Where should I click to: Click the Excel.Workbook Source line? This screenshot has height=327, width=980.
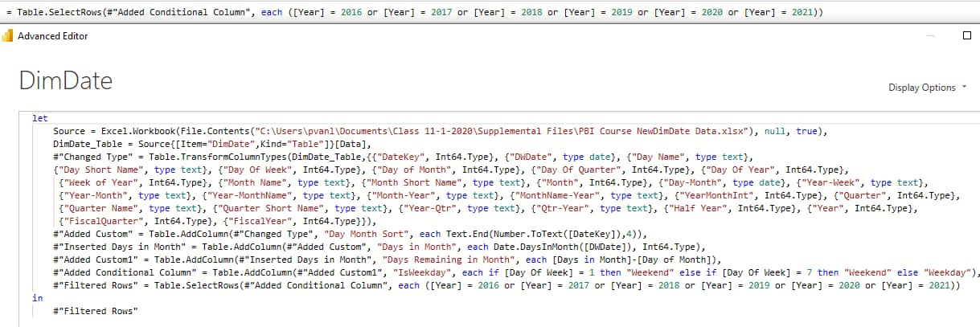click(x=145, y=131)
